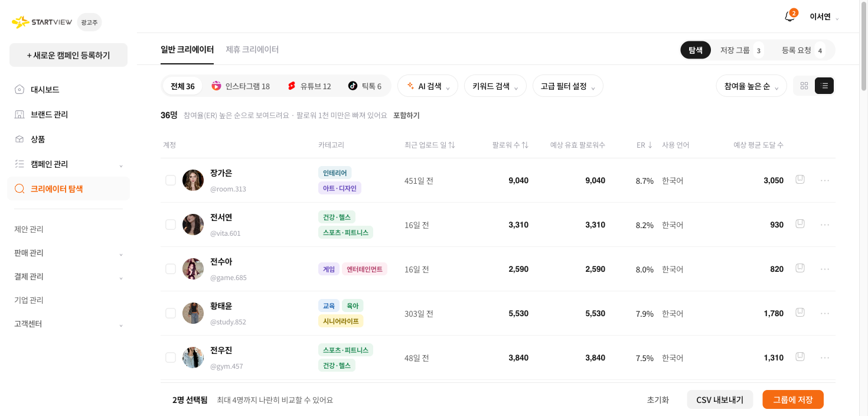Open the AI 검색 dropdown

coord(428,86)
